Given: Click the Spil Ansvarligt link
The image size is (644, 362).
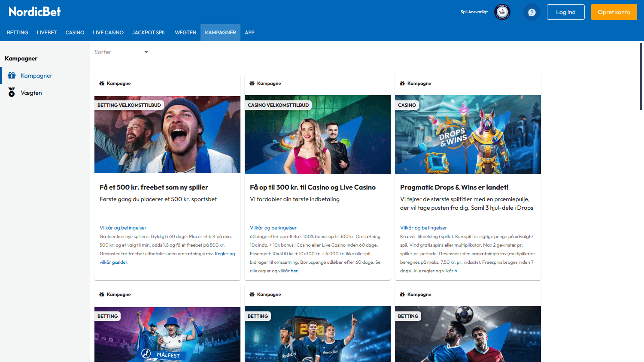Looking at the screenshot, I should coord(474,12).
